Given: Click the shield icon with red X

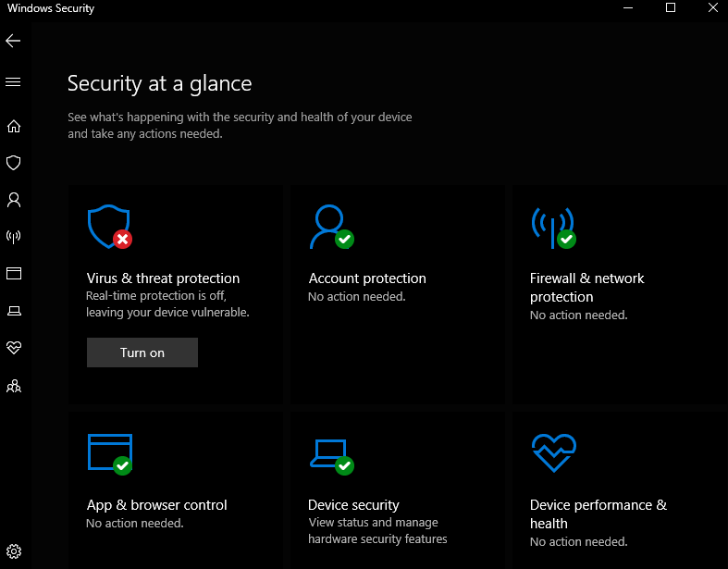Looking at the screenshot, I should tap(110, 227).
